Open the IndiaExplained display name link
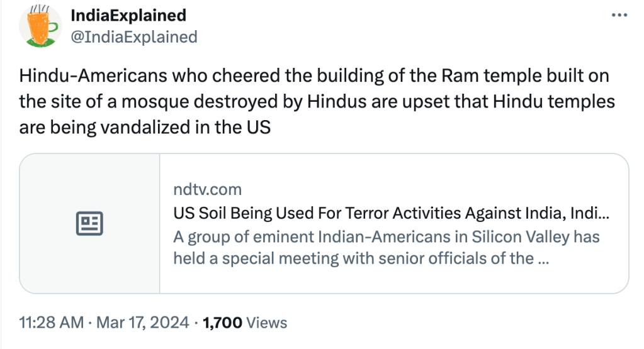 [128, 15]
